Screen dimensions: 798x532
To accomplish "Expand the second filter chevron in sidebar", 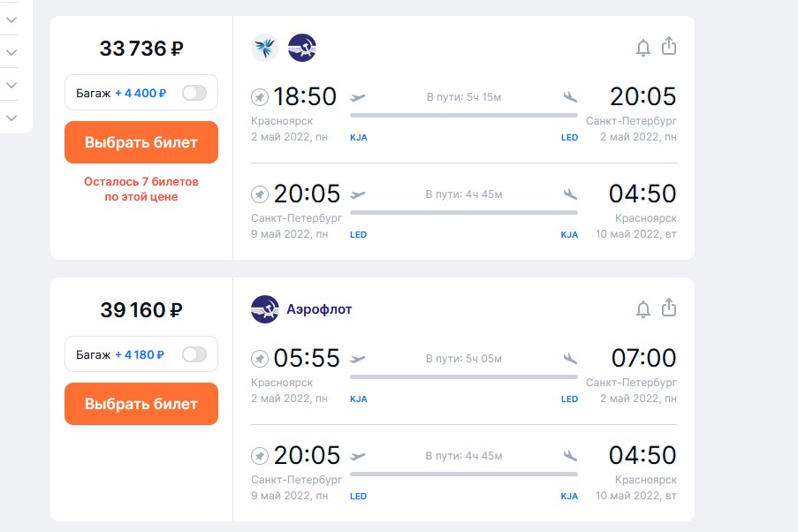I will pos(11,52).
